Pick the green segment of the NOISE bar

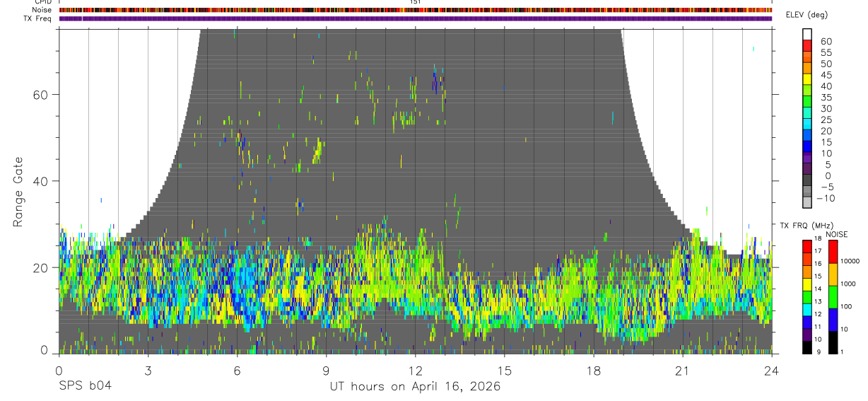tap(833, 297)
